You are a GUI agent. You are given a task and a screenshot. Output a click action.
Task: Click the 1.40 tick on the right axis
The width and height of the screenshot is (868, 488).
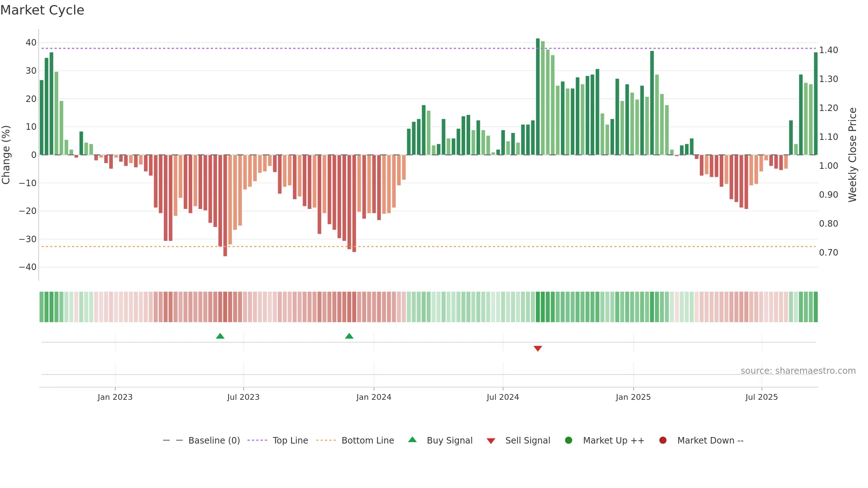829,50
